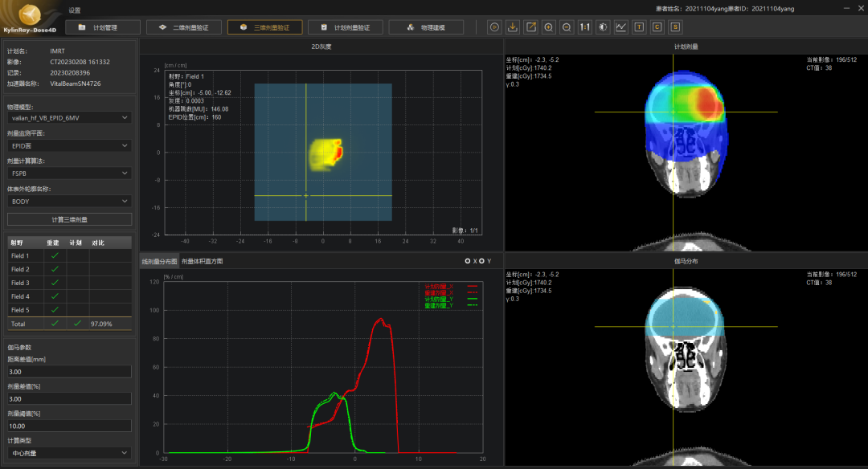Click the 距离差值 input field

[x=69, y=372]
